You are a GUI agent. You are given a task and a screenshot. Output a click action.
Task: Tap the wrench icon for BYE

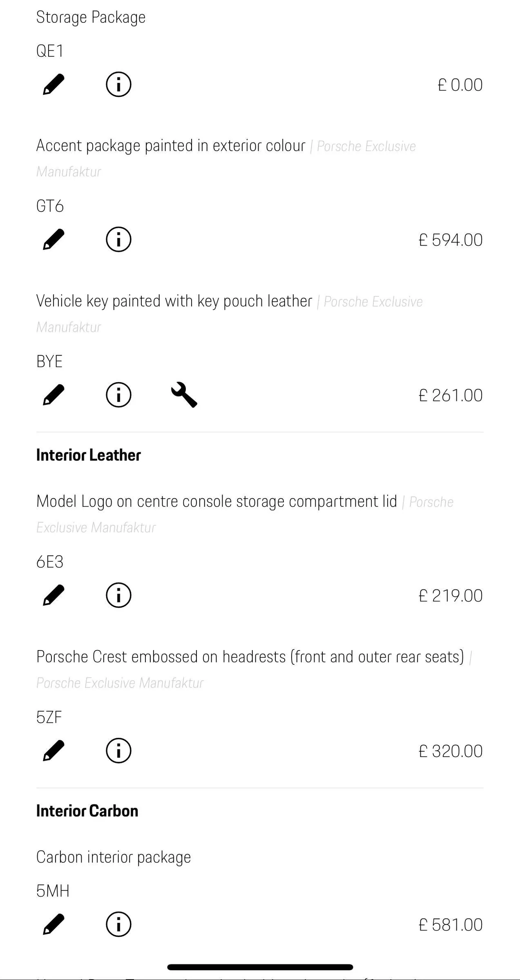click(x=184, y=395)
